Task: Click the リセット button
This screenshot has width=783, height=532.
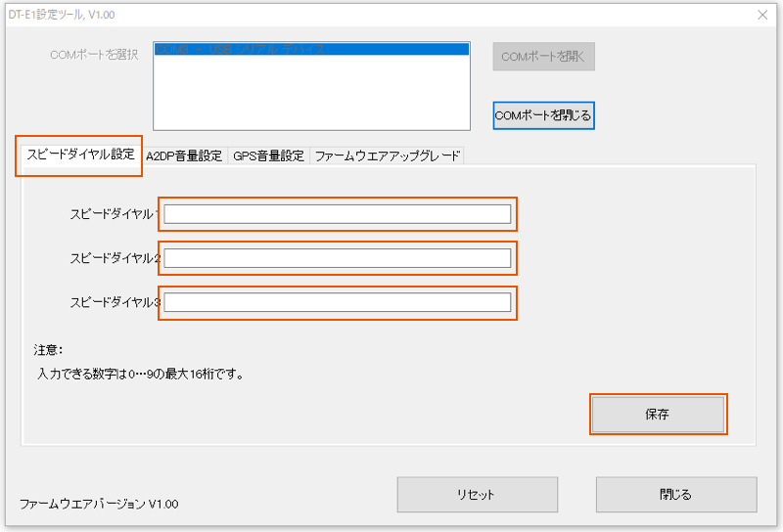Action: pos(477,495)
